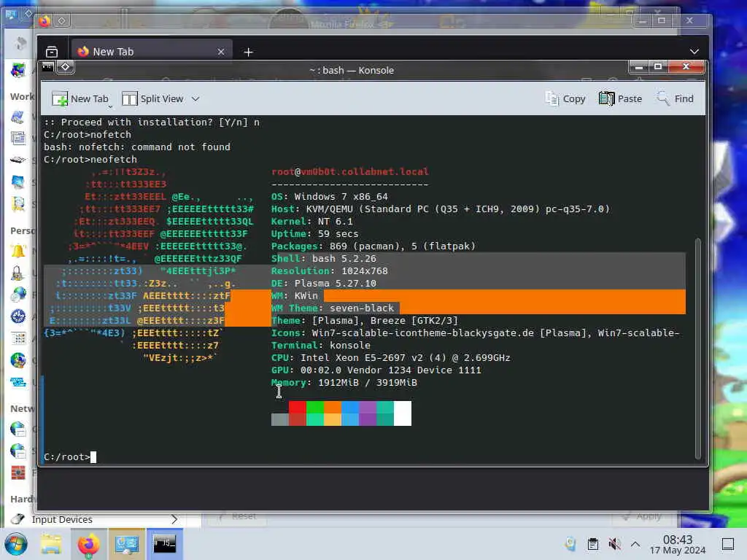Viewport: 747px width, 560px height.
Task: Switch to System Settings from the taskbar
Action: (x=126, y=544)
